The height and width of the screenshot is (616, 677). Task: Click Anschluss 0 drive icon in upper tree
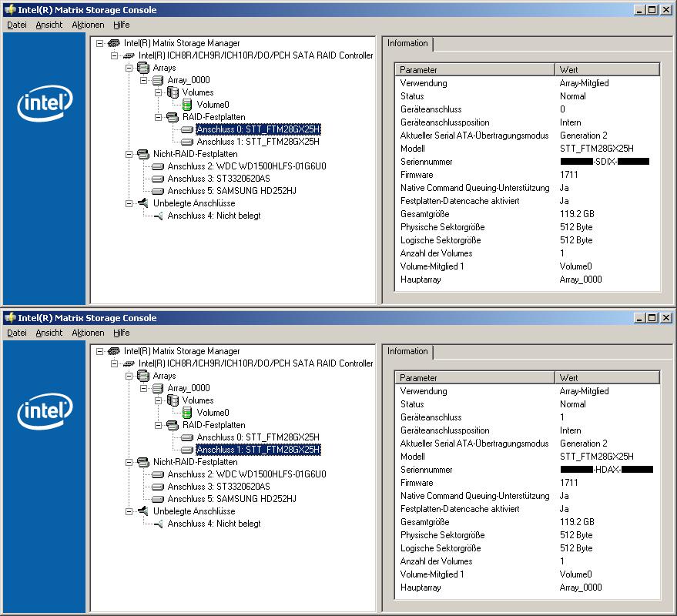coord(187,129)
